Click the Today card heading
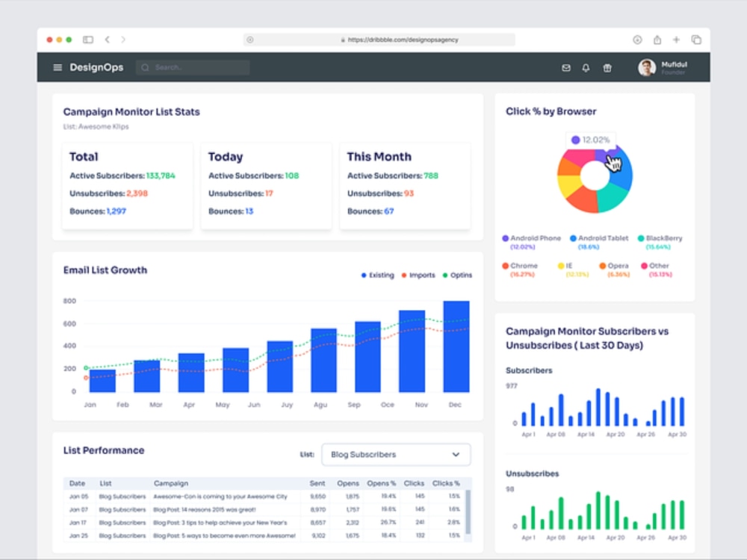Image resolution: width=747 pixels, height=560 pixels. click(x=226, y=157)
